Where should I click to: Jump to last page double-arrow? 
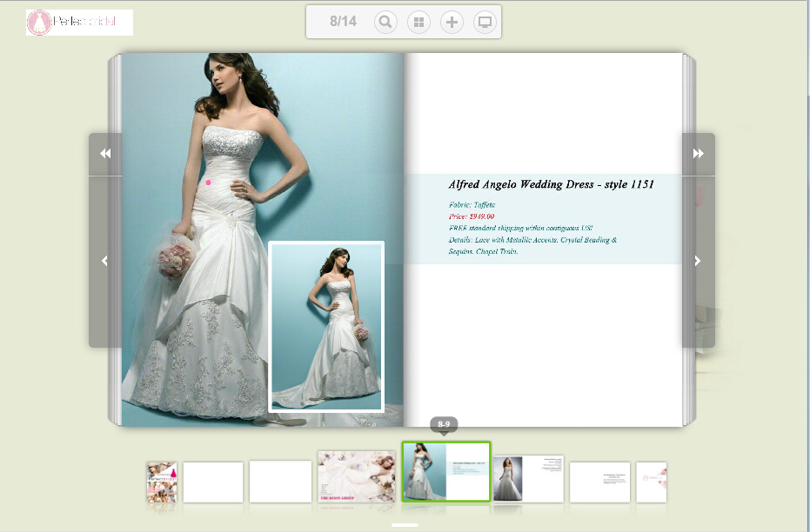699,154
